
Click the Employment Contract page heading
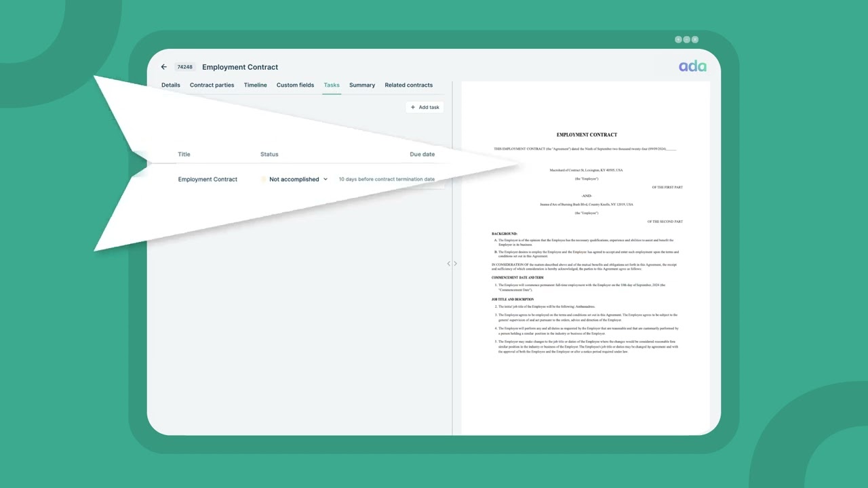point(240,67)
